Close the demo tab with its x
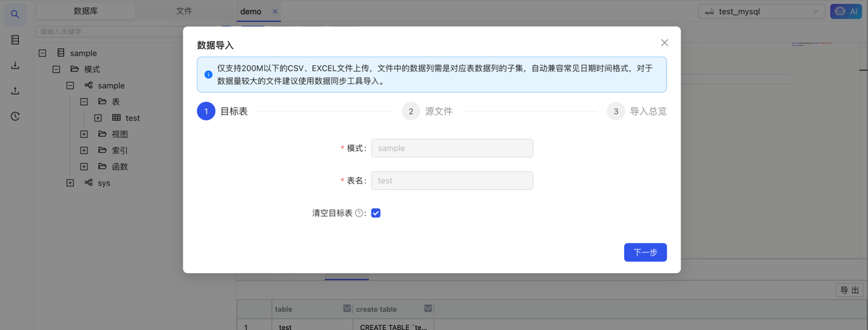Viewport: 868px width, 330px height. coord(275,11)
